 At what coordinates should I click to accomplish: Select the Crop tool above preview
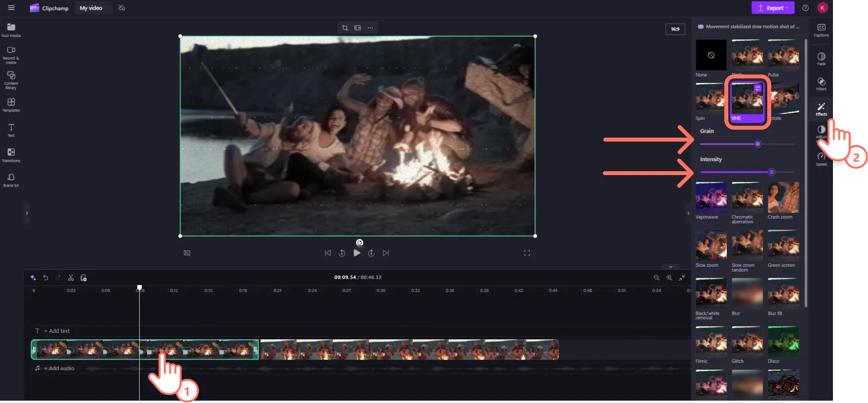tap(345, 28)
